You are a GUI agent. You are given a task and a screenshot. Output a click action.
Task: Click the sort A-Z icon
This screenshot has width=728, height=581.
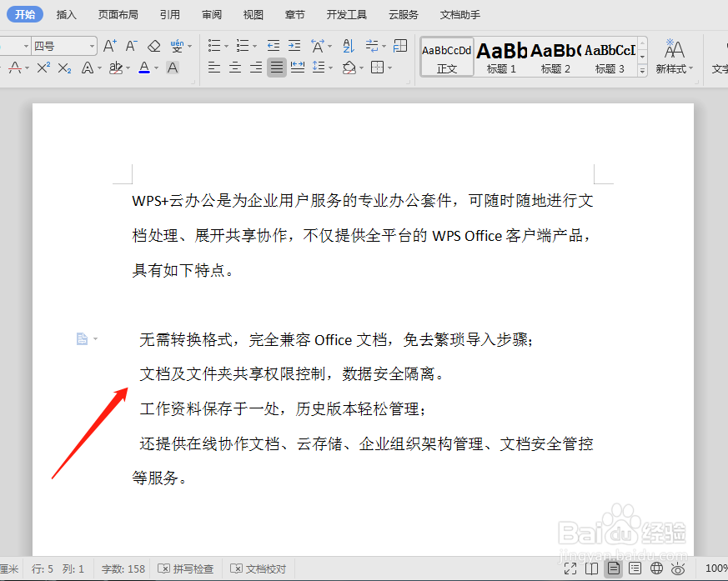349,46
